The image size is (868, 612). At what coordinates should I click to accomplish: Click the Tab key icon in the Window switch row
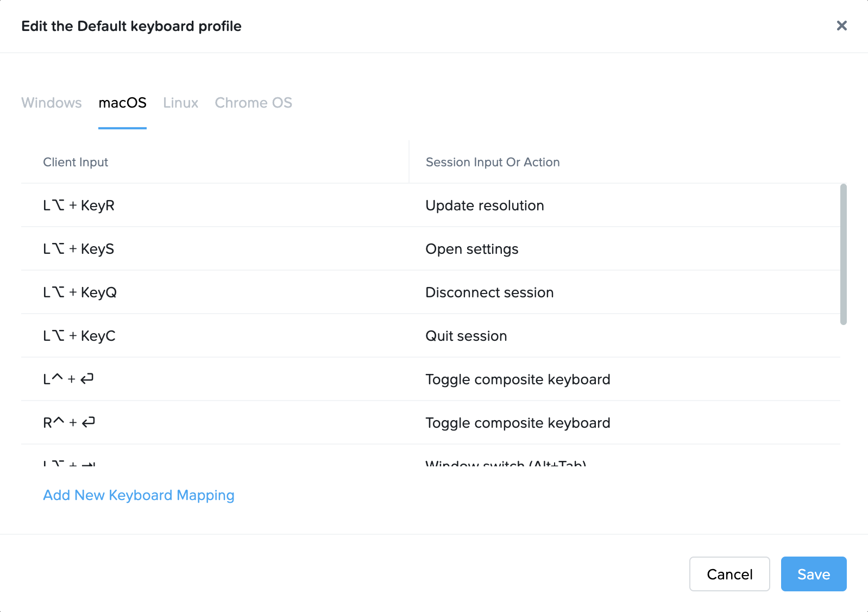coord(89,464)
